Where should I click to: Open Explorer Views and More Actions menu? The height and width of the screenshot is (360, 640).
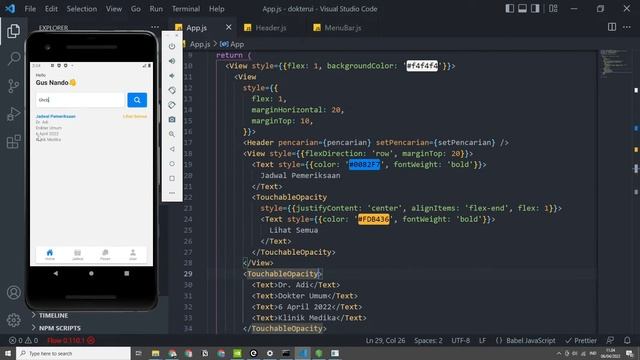point(155,27)
